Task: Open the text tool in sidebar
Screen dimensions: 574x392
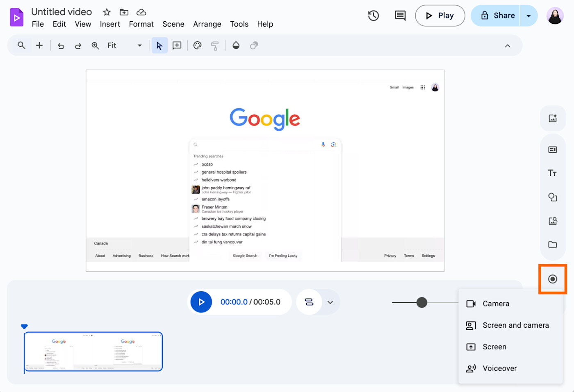Action: click(x=553, y=173)
